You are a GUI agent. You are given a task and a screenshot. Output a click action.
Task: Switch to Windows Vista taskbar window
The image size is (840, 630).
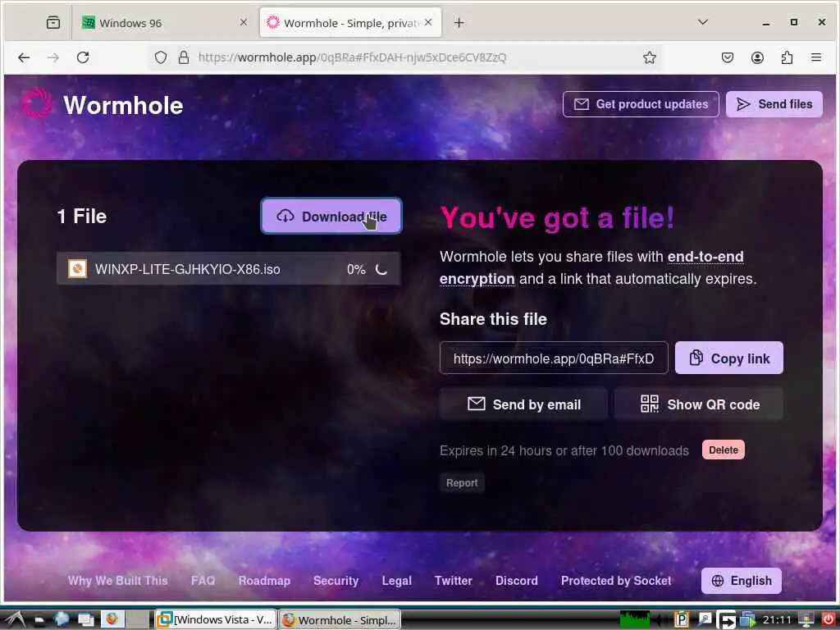click(216, 620)
